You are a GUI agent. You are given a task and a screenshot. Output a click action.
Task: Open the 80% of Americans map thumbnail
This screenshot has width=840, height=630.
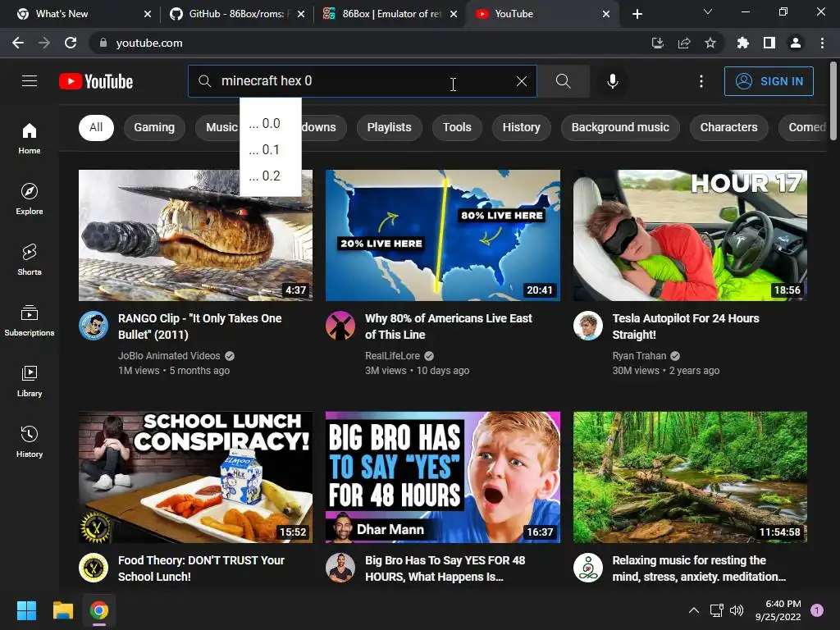(x=443, y=235)
